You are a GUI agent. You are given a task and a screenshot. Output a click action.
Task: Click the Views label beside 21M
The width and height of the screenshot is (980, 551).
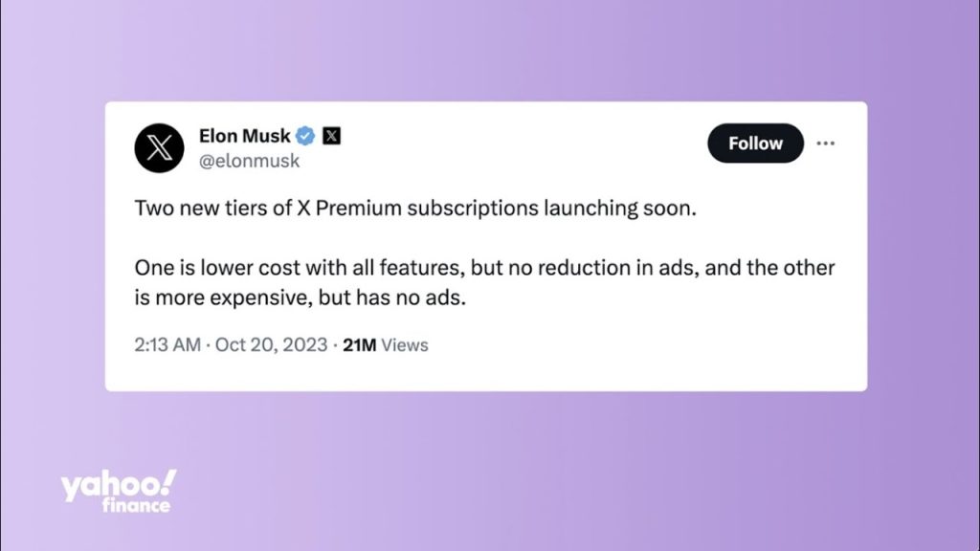[x=405, y=344]
